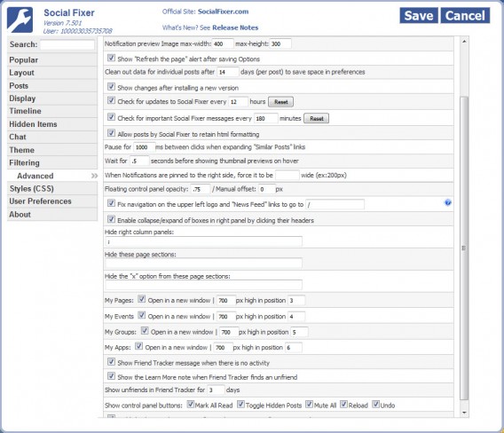Image resolution: width=504 pixels, height=433 pixels.
Task: Click the Social Fixer wrench logo
Action: point(20,20)
